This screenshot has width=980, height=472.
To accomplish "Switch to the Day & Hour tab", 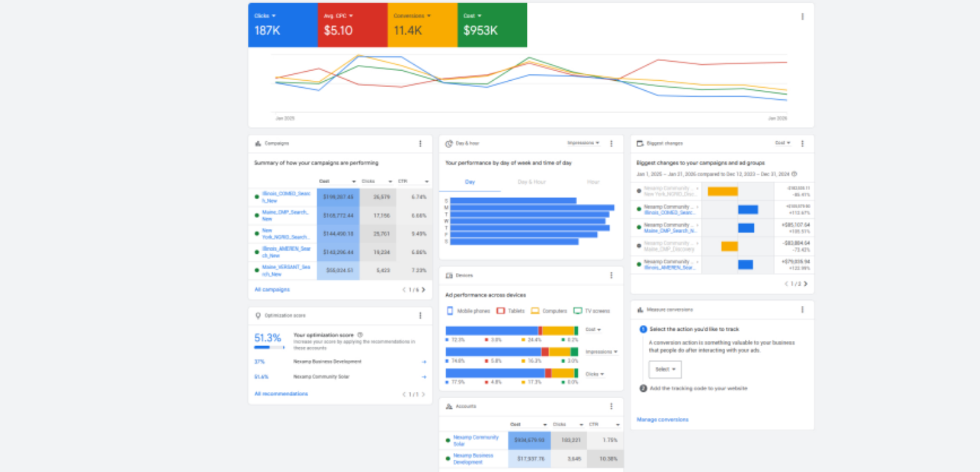I will [x=532, y=182].
